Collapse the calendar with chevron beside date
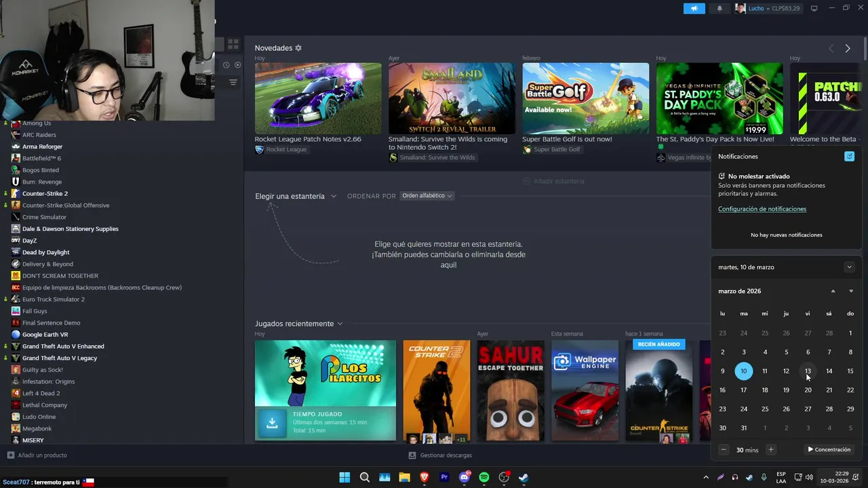 [x=849, y=267]
